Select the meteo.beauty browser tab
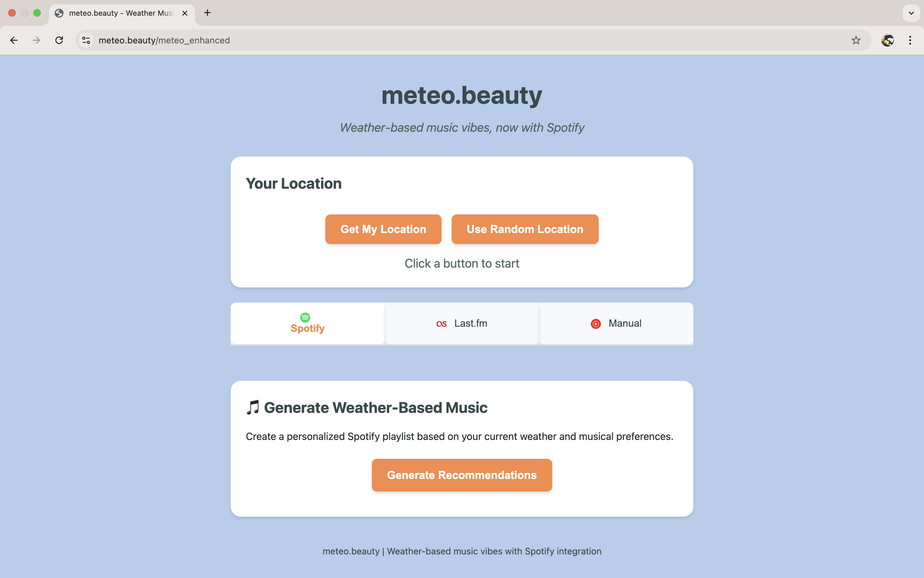 (x=121, y=13)
